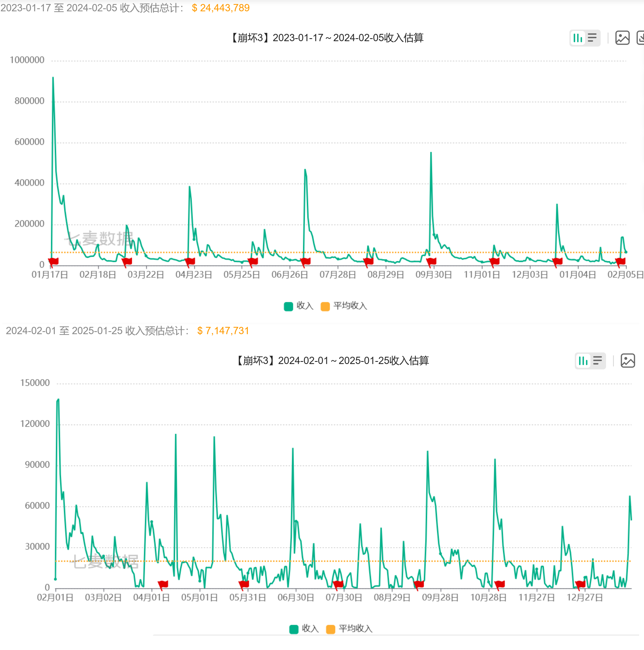644x650 pixels.
Task: Click red flag near 05月31日 in bottom chart
Action: (244, 584)
